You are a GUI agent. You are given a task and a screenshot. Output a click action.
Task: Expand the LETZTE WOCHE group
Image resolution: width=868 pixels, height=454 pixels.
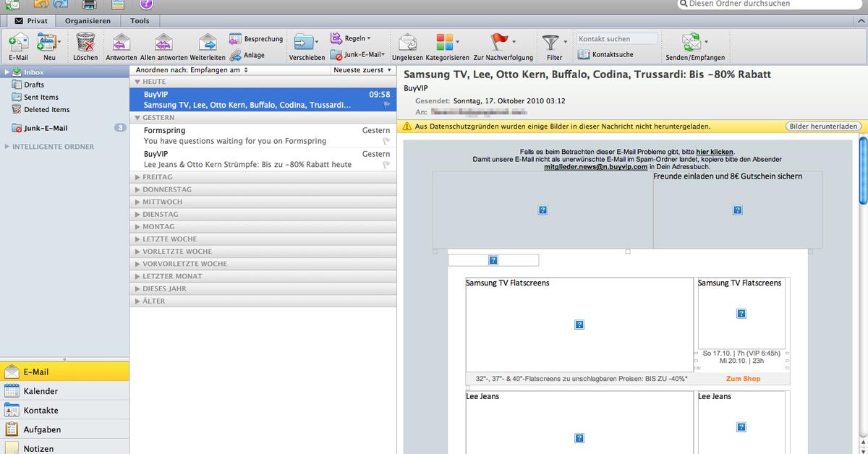[x=137, y=239]
